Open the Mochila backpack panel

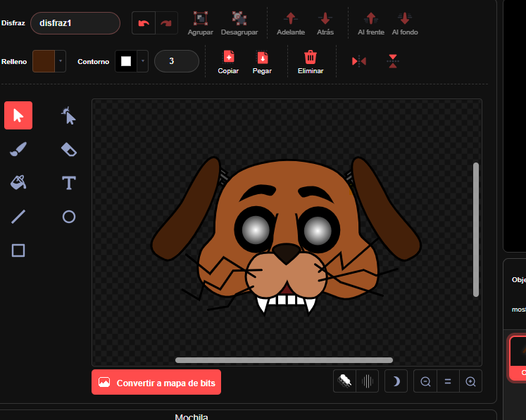[x=192, y=416]
